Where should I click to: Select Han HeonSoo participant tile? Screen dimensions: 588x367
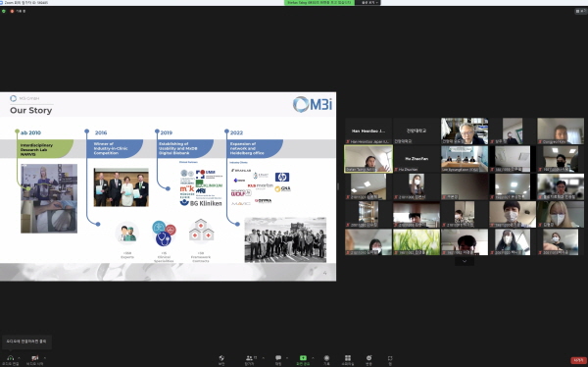[x=368, y=131]
